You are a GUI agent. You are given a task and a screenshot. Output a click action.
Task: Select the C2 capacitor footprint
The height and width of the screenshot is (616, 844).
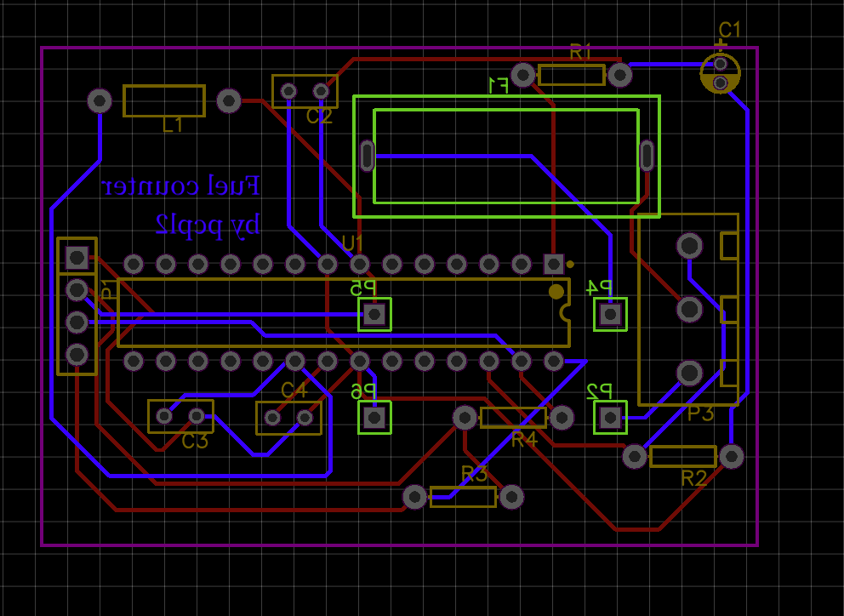point(305,91)
